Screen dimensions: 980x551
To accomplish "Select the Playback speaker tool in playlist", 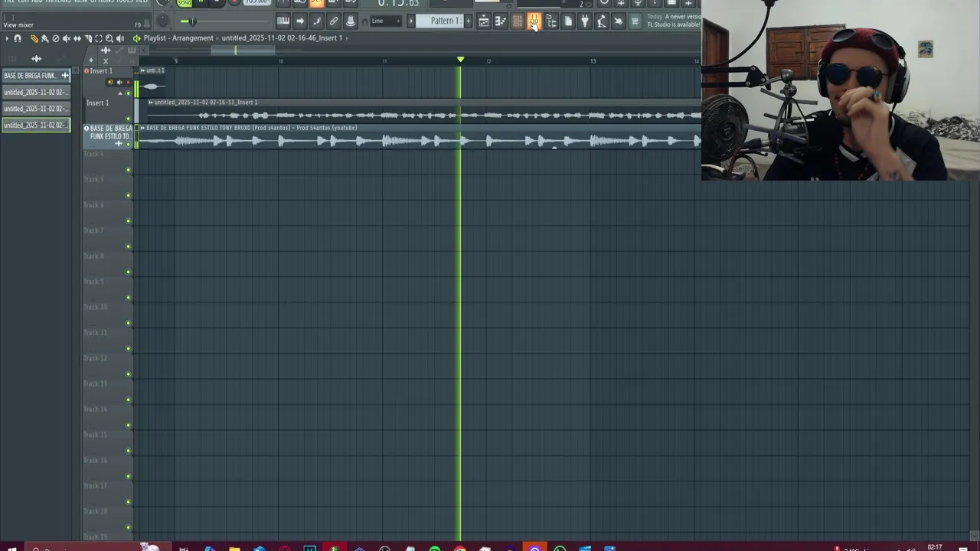I will (120, 38).
